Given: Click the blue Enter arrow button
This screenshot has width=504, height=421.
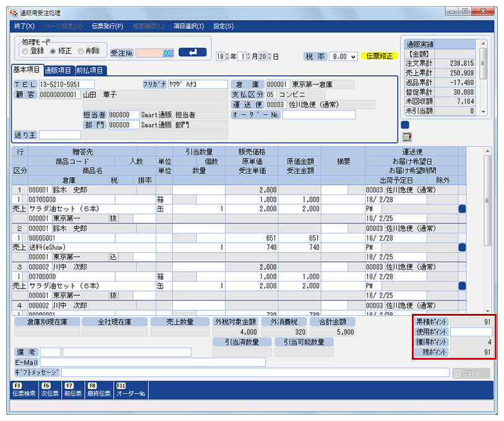Looking at the screenshot, I should 192,53.
